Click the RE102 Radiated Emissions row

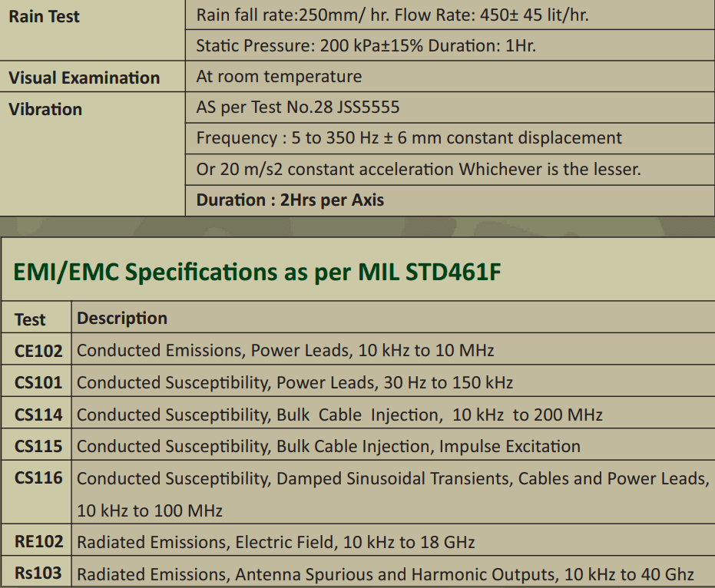pos(358,541)
